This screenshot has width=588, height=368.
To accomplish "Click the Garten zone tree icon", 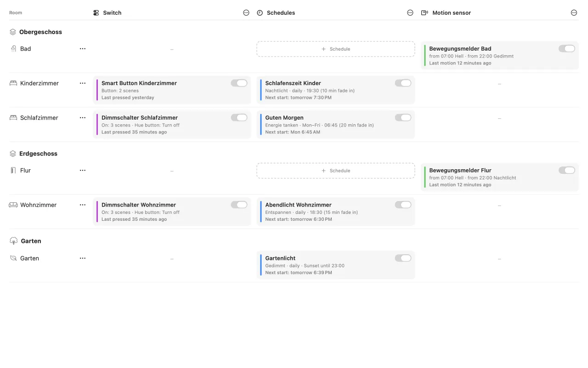I will pyautogui.click(x=13, y=241).
